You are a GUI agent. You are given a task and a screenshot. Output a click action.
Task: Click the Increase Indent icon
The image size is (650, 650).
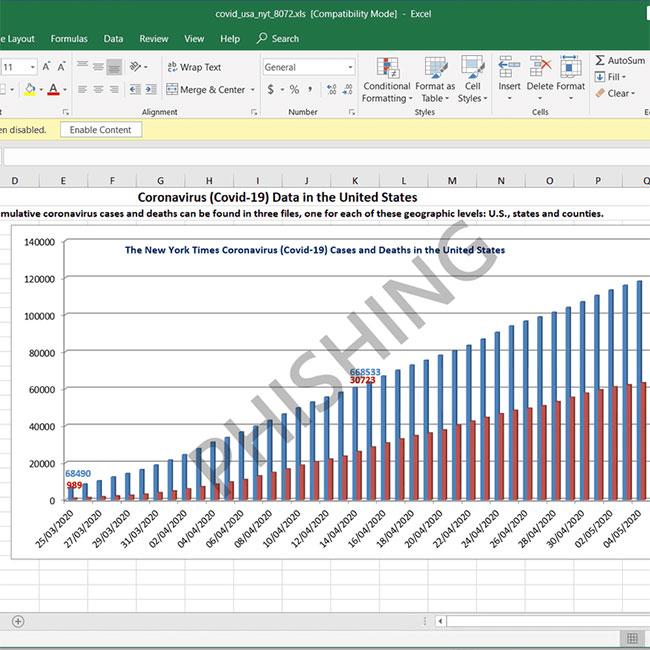[150, 90]
